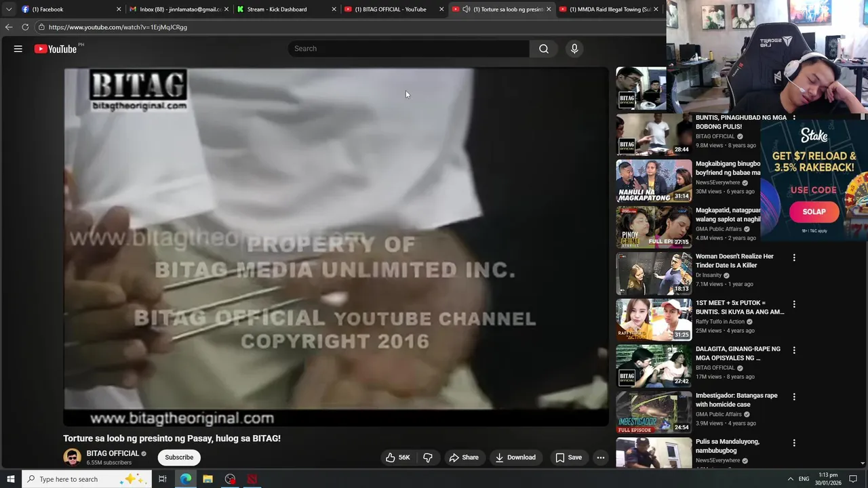Open options menu for Pulis sa Mandaluyong video
This screenshot has height=488, width=868.
(794, 443)
